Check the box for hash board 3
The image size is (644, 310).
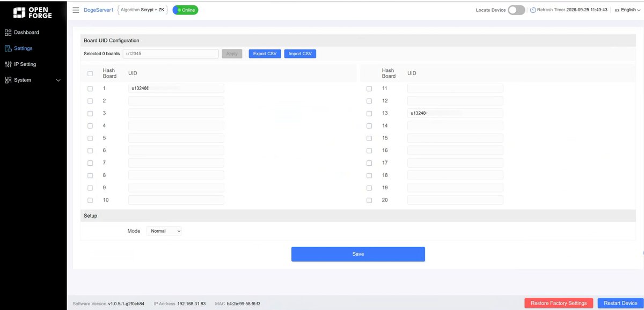tap(90, 113)
